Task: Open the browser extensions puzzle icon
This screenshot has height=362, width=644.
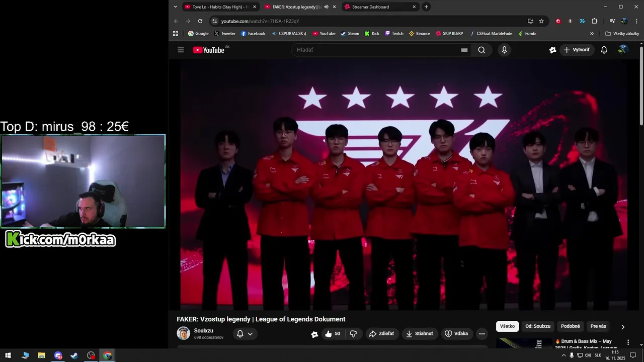Action: coord(595,21)
